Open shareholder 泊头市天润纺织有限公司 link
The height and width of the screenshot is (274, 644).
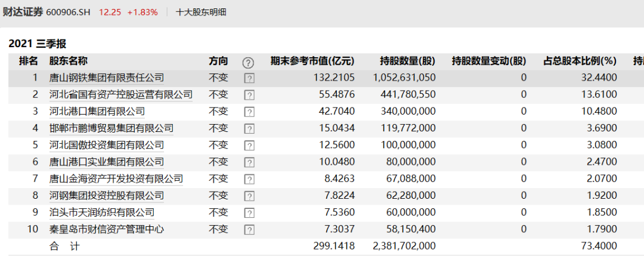click(x=102, y=213)
